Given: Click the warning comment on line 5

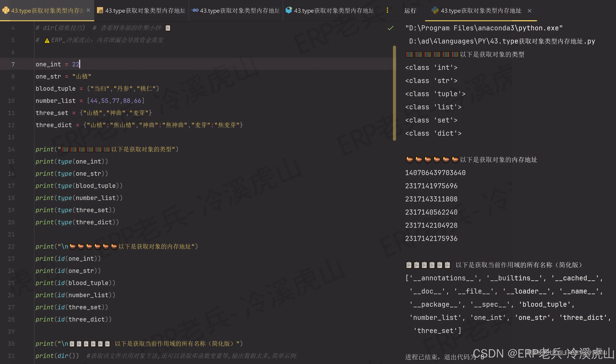Looking at the screenshot, I should 100,40.
